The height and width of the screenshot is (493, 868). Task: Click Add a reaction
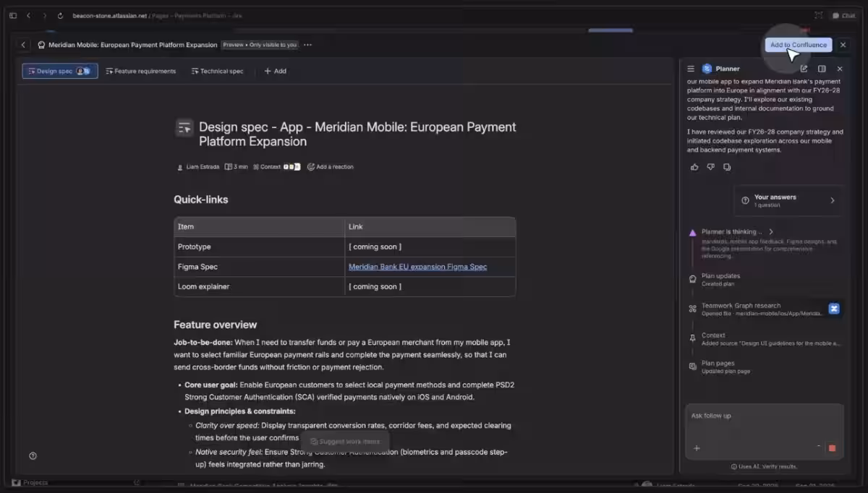pyautogui.click(x=331, y=167)
